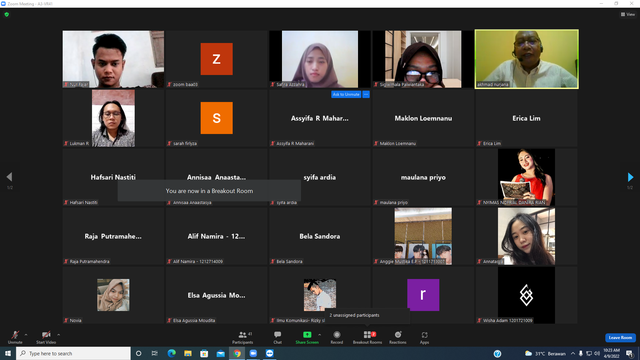The height and width of the screenshot is (360, 640).
Task: Go to next gallery page with right arrow
Action: (630, 177)
